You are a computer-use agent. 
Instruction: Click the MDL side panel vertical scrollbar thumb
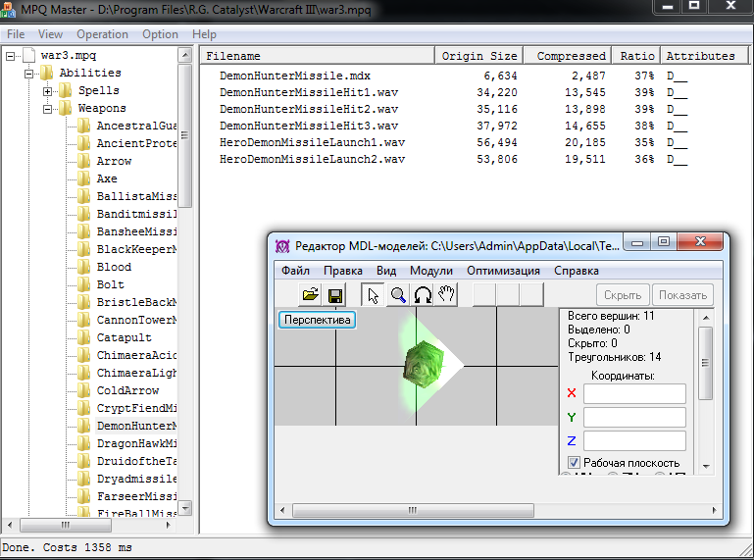pyautogui.click(x=705, y=363)
